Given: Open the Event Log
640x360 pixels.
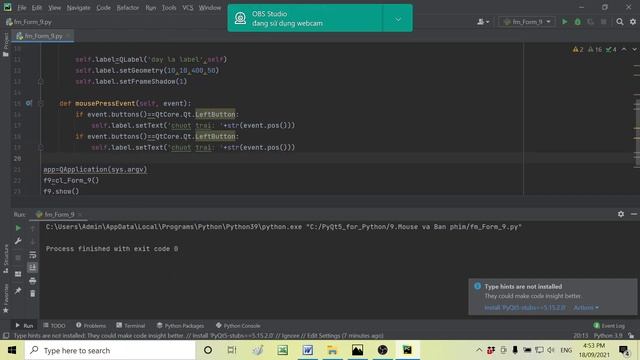Looking at the screenshot, I should coord(609,325).
